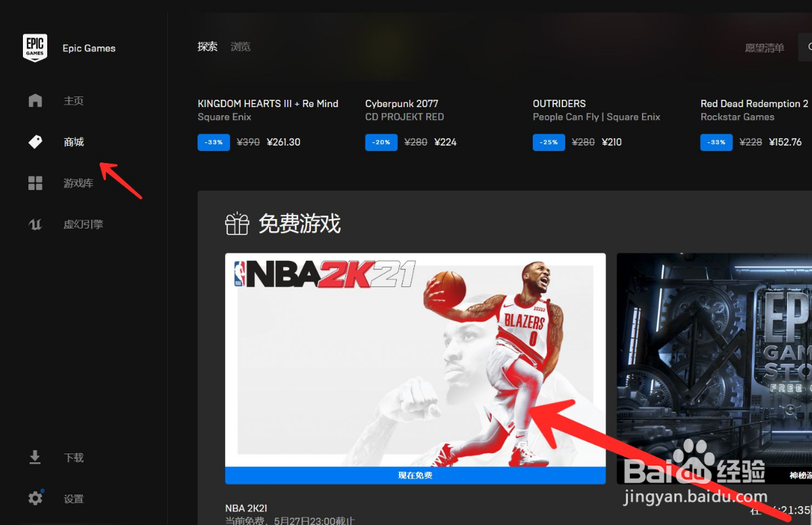Click the Rockstar Games publisher name

click(737, 117)
